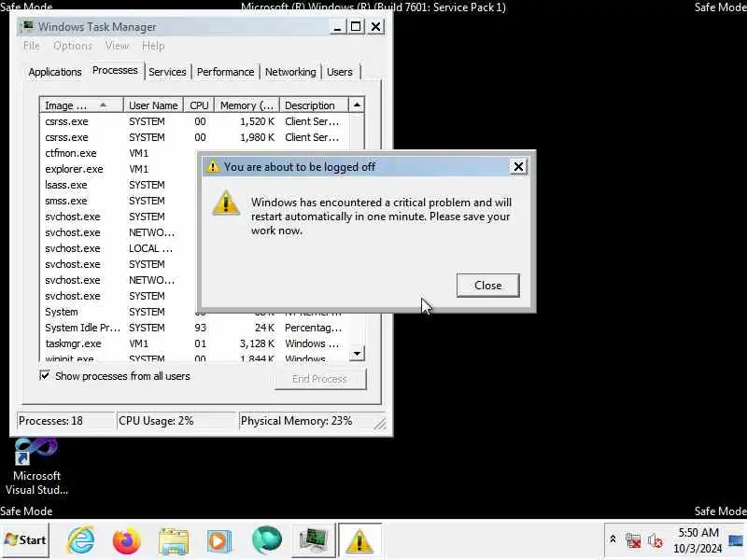Click the Task Manager title bar icon
This screenshot has height=560, width=747.
pos(28,26)
